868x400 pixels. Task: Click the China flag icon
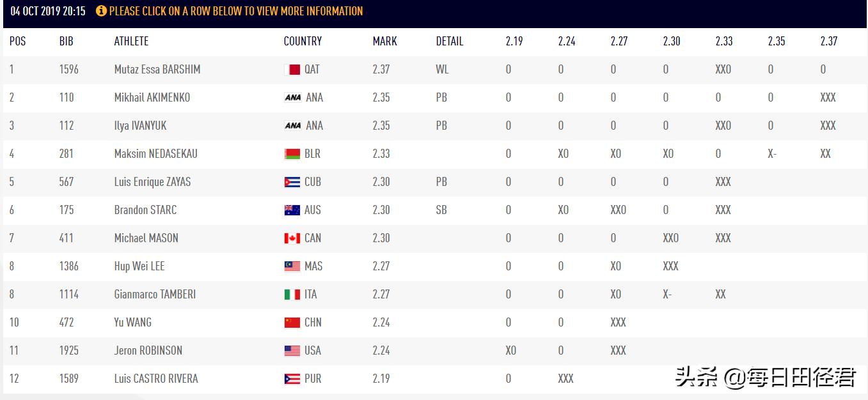[x=292, y=323]
